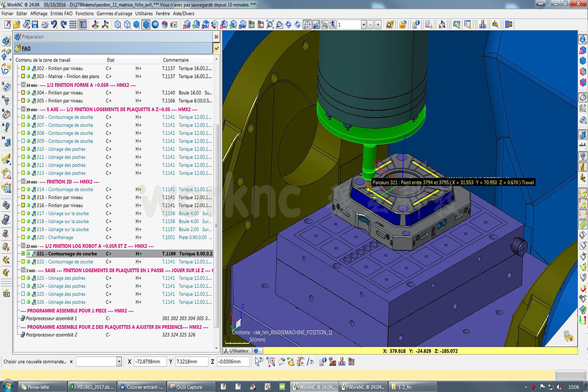
Task: Click the zoom-all magnifier icon
Action: coord(270,24)
